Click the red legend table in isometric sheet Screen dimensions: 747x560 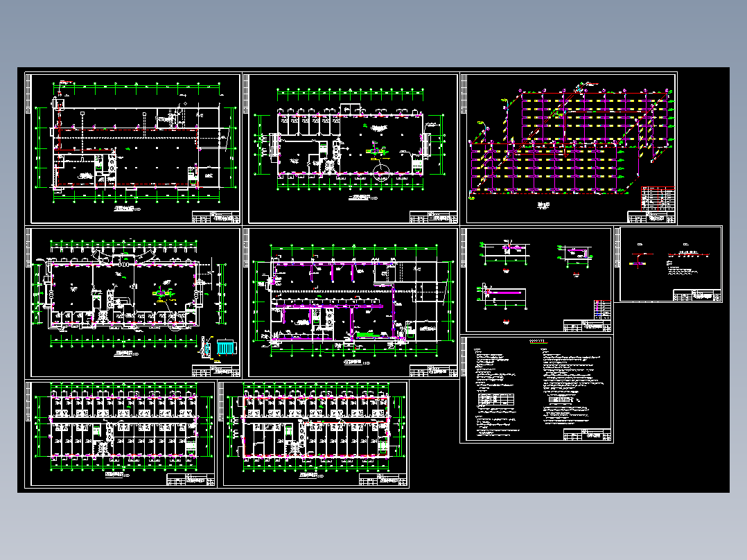click(x=658, y=199)
